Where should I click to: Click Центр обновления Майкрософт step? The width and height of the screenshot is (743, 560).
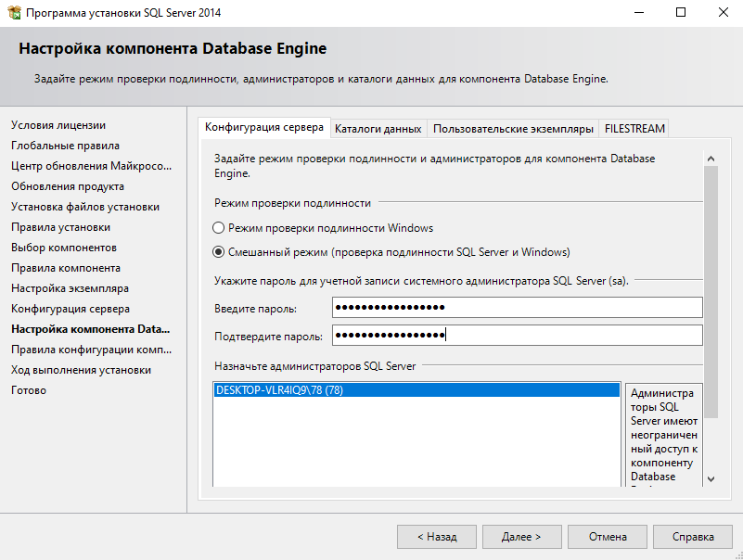(92, 166)
